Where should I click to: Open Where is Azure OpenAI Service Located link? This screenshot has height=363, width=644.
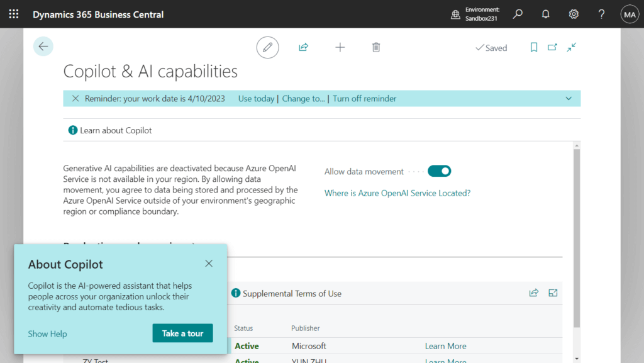397,193
